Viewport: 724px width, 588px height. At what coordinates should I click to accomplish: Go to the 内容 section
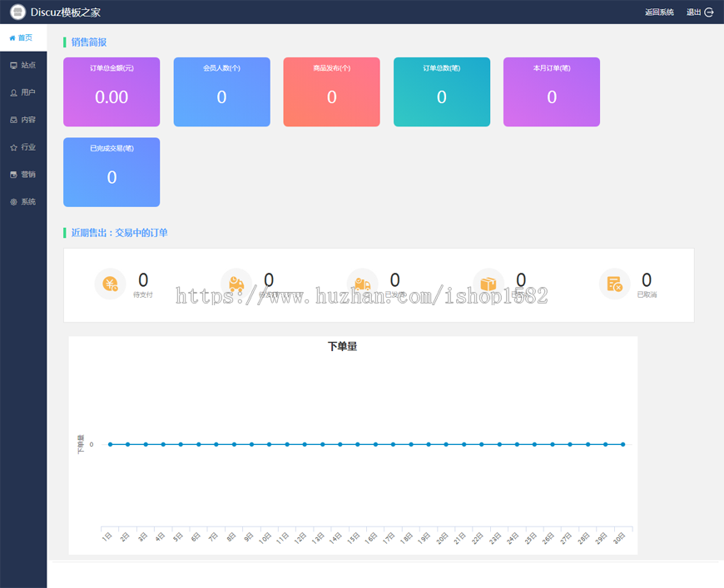click(23, 120)
